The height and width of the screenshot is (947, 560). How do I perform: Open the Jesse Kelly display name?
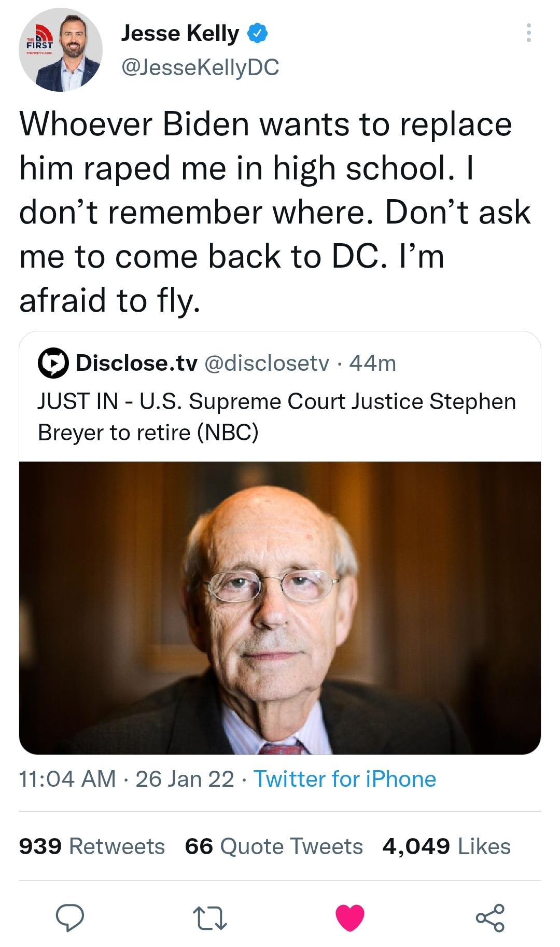click(179, 33)
